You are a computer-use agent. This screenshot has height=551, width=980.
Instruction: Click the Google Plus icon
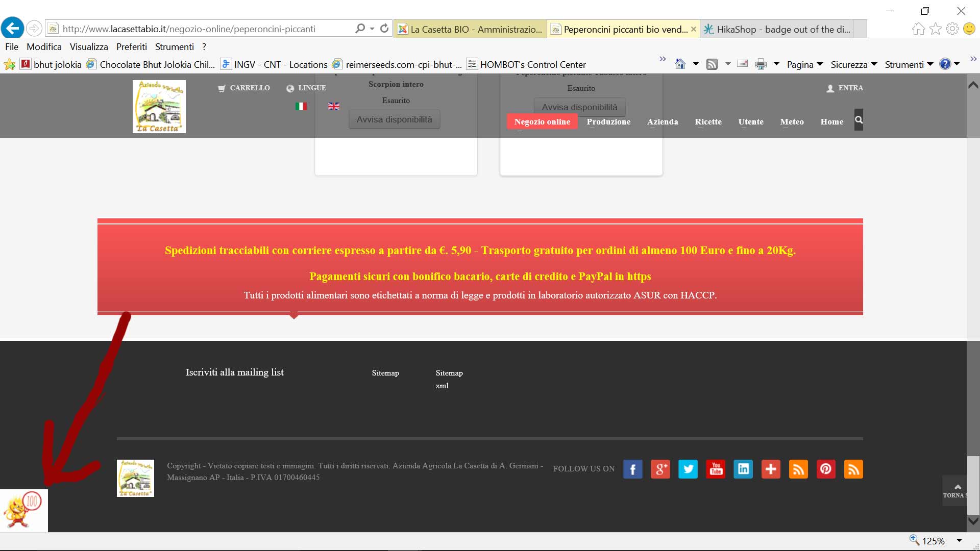pos(660,469)
